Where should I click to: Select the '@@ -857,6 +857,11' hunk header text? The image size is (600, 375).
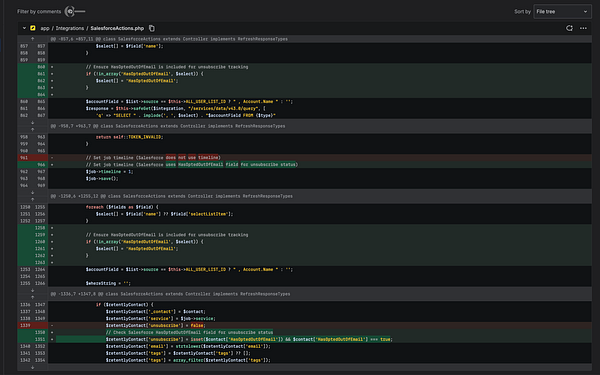(169, 39)
